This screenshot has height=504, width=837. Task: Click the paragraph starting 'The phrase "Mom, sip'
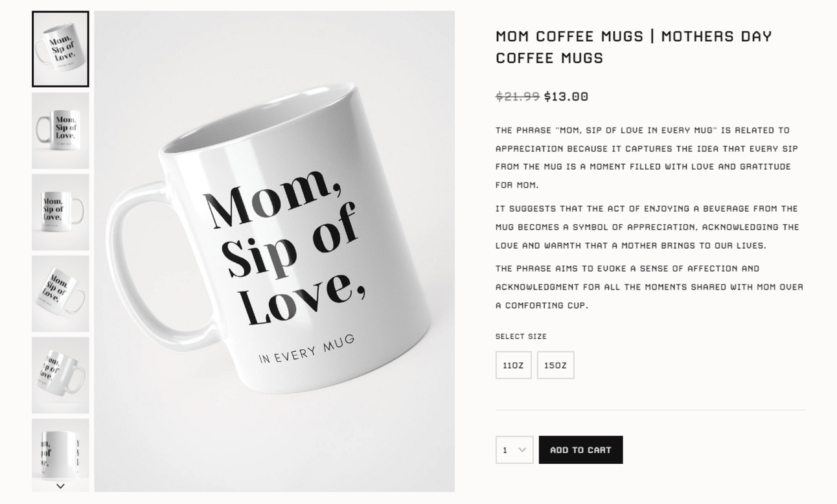(x=647, y=157)
